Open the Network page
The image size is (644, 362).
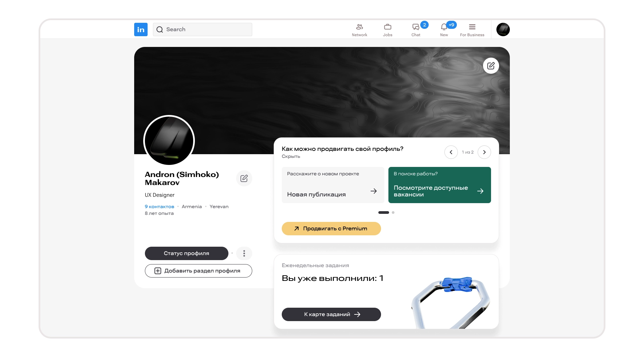click(x=359, y=30)
